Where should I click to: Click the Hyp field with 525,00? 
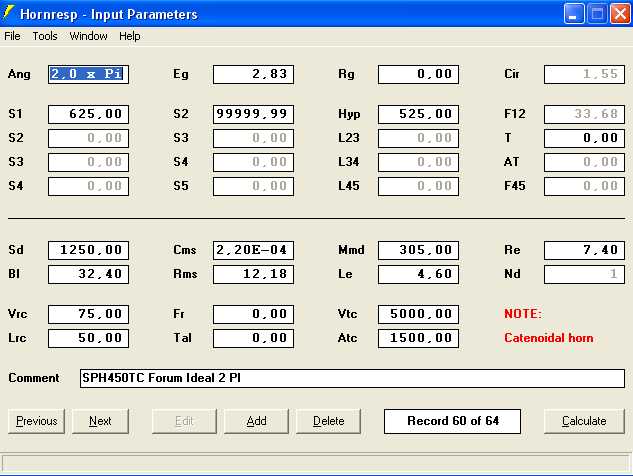tap(418, 114)
